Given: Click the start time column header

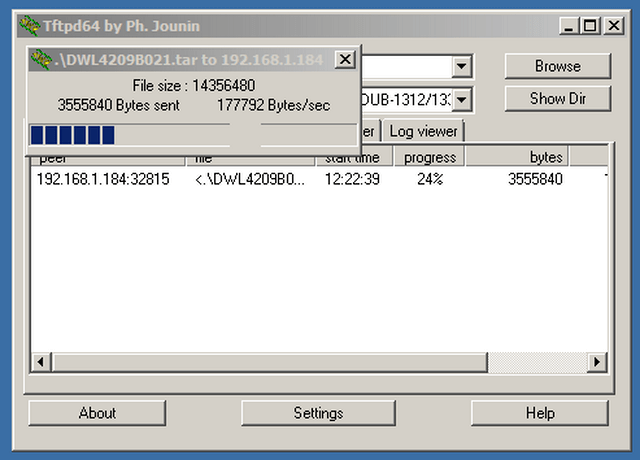Looking at the screenshot, I should (354, 158).
